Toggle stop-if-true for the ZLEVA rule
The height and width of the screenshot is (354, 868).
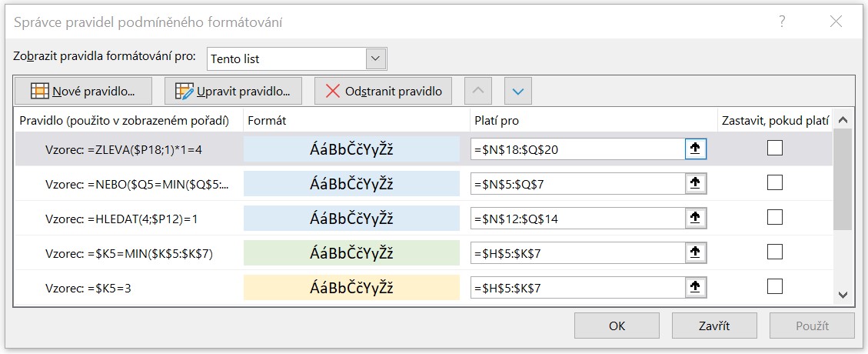point(775,148)
